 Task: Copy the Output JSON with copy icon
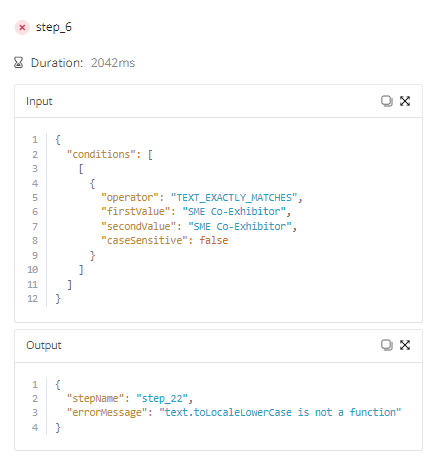387,345
